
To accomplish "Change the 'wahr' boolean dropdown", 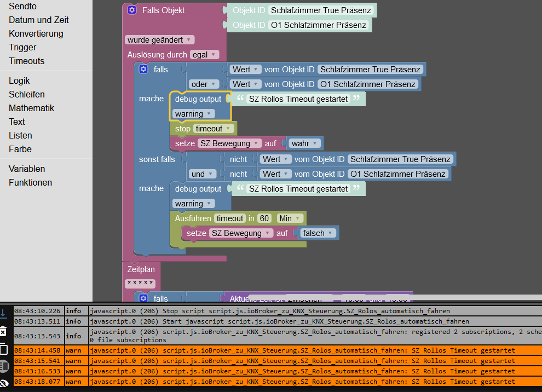I will [304, 143].
